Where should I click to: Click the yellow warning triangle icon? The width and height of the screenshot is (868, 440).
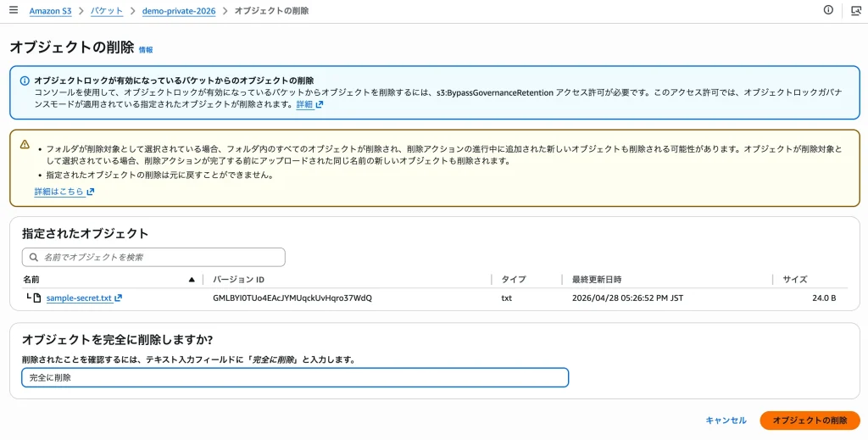click(25, 145)
